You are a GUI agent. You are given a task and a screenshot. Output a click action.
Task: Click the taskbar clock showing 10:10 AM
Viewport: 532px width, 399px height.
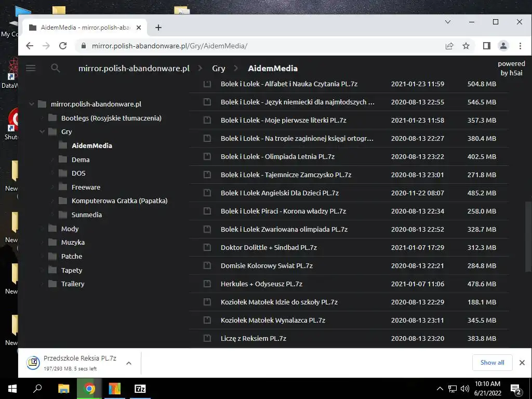point(487,389)
